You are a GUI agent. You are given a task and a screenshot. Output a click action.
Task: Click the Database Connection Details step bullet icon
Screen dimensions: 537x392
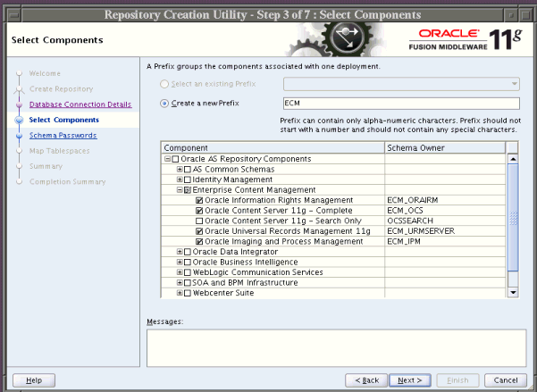coord(19,104)
